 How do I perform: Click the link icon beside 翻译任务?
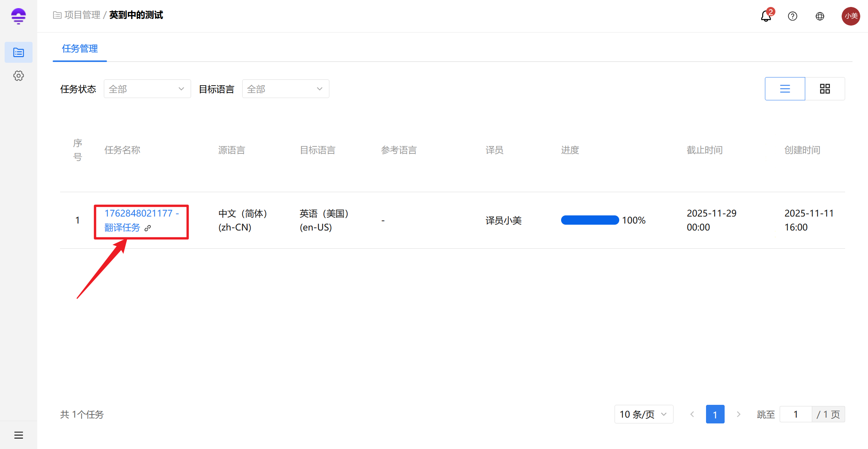point(148,228)
